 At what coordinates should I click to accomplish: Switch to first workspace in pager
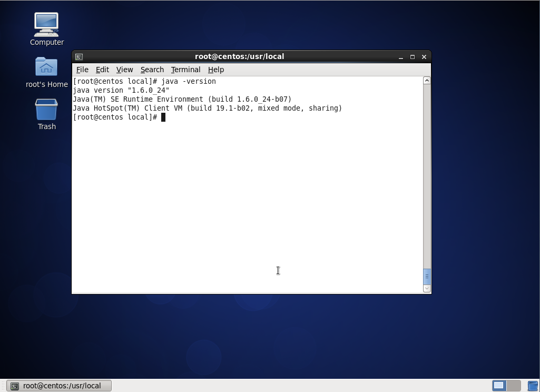[x=499, y=386]
